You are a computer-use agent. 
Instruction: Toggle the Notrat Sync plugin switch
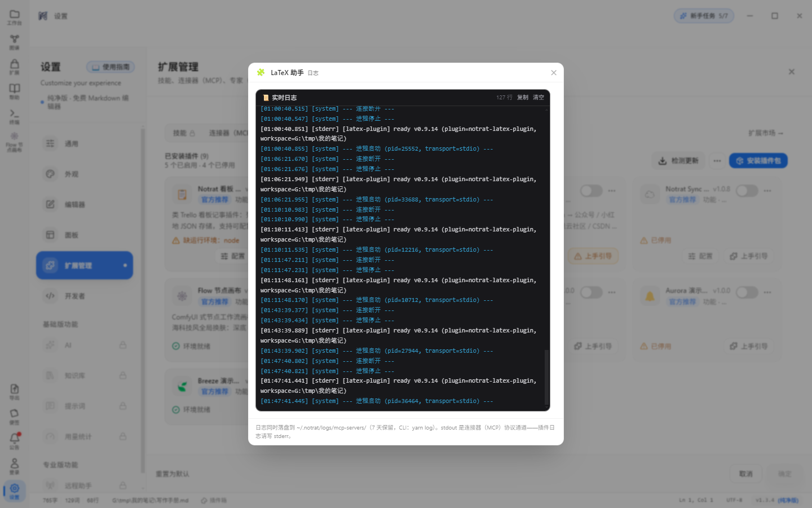[x=747, y=191]
